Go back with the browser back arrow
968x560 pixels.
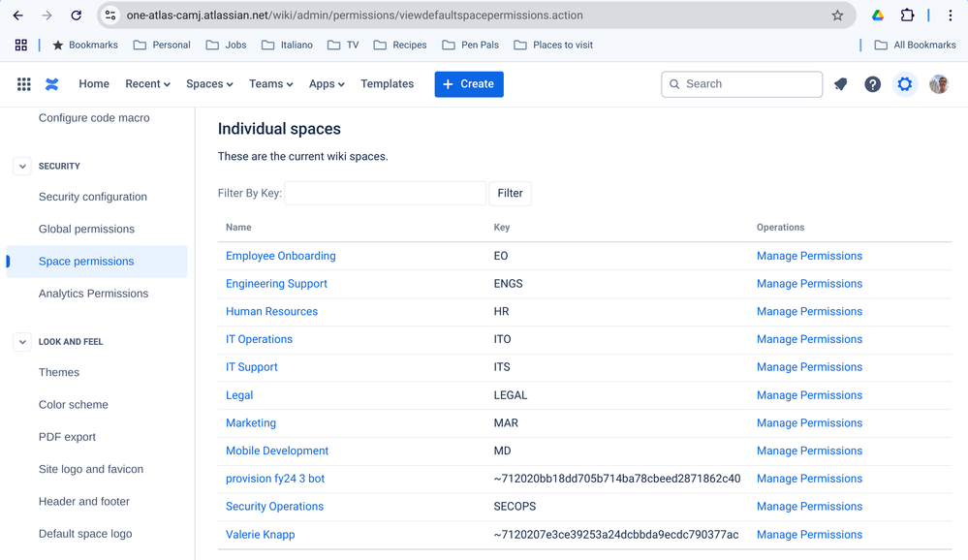(17, 16)
